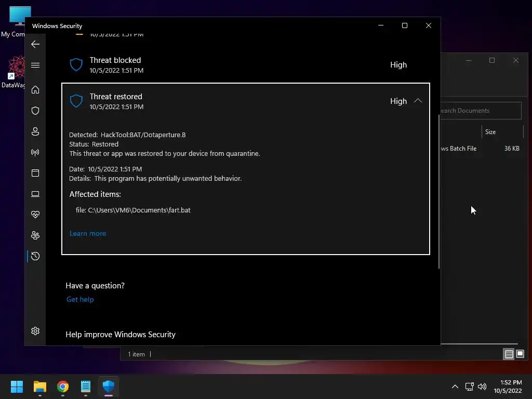Click the Windows Security taskbar icon
The width and height of the screenshot is (532, 399).
pos(109,387)
